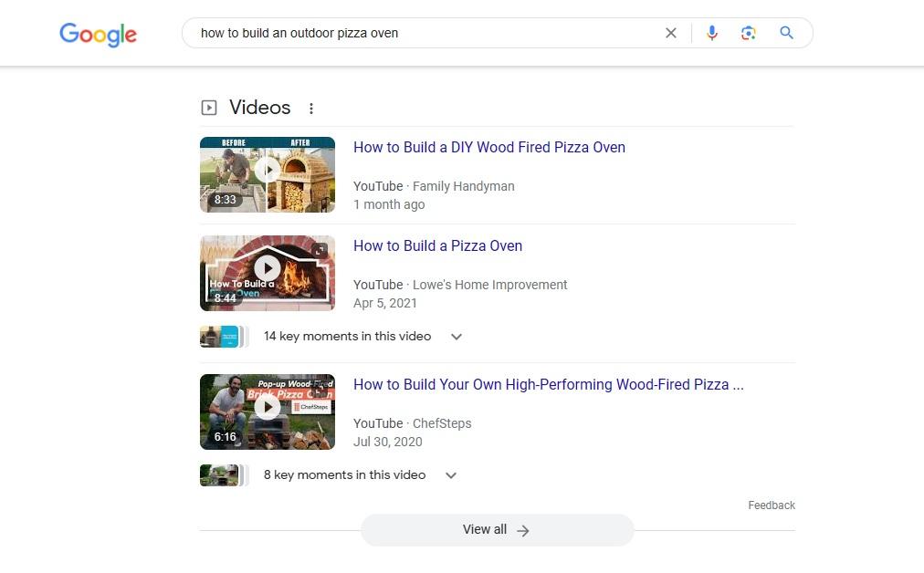The image size is (924, 573).
Task: Open Google Lens image search
Action: [x=749, y=33]
